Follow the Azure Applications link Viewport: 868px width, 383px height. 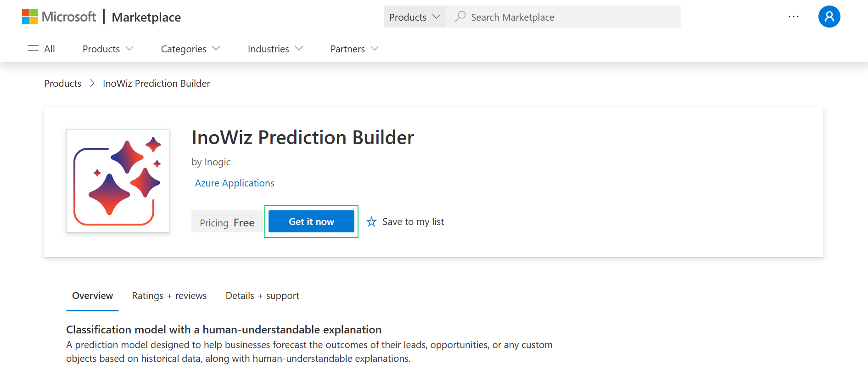(x=235, y=183)
